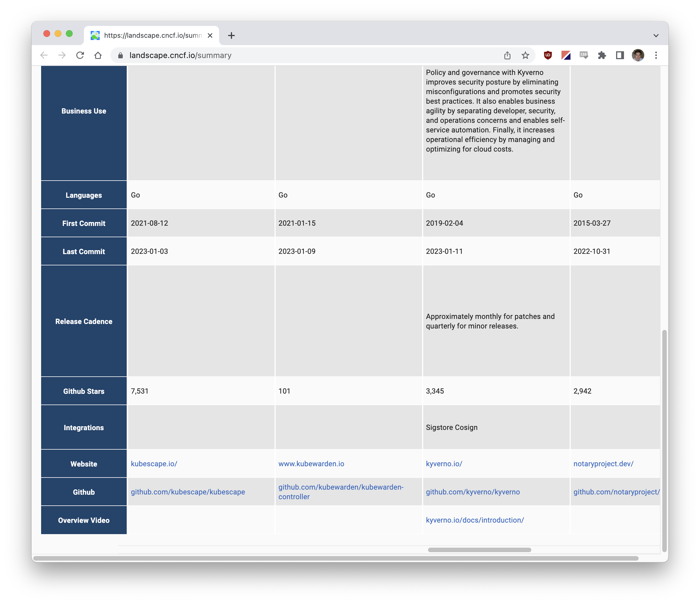This screenshot has width=700, height=604.
Task: Open the tab search chevron
Action: point(656,35)
